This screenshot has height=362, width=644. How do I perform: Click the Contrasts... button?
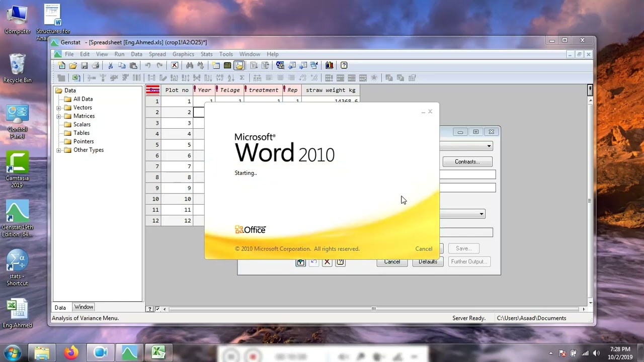[x=467, y=162]
